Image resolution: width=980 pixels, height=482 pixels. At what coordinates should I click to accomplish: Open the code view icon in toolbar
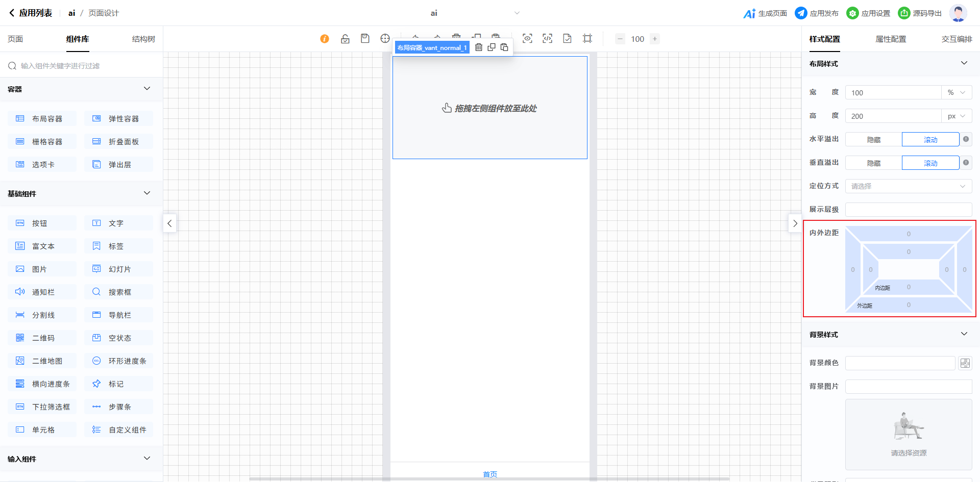click(547, 39)
